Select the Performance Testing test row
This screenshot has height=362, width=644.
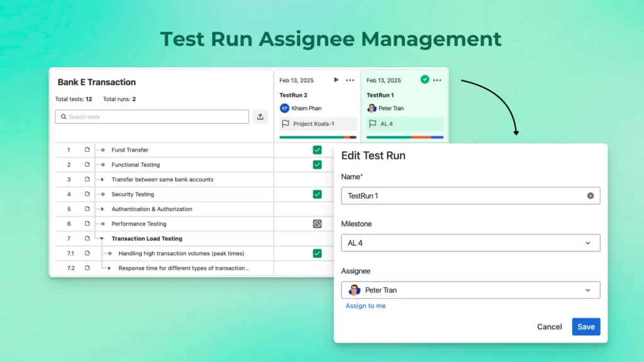[x=164, y=224]
